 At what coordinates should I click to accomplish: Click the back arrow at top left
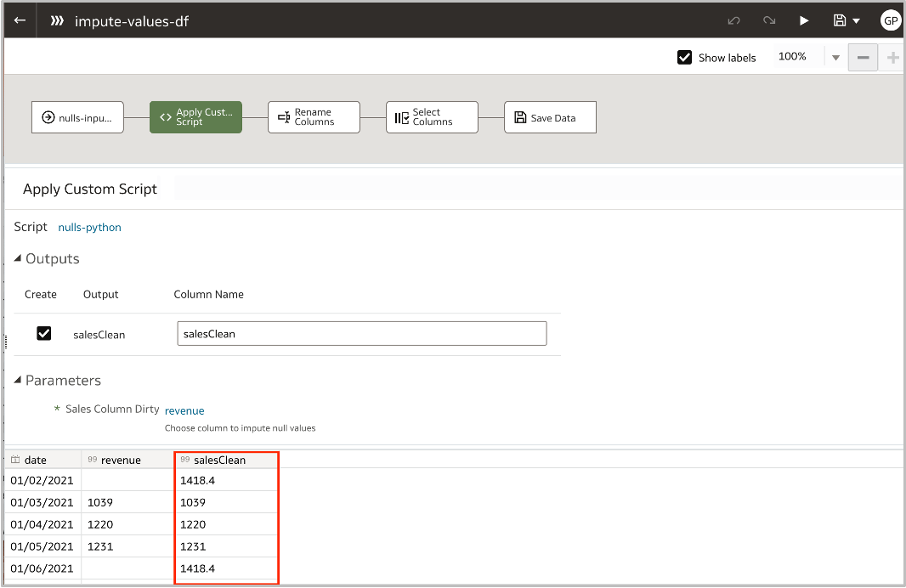pyautogui.click(x=18, y=20)
